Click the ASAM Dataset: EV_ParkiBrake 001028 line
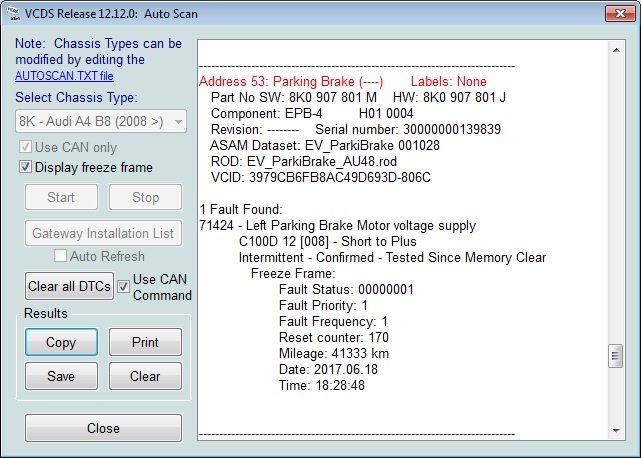The image size is (641, 458). (325, 145)
